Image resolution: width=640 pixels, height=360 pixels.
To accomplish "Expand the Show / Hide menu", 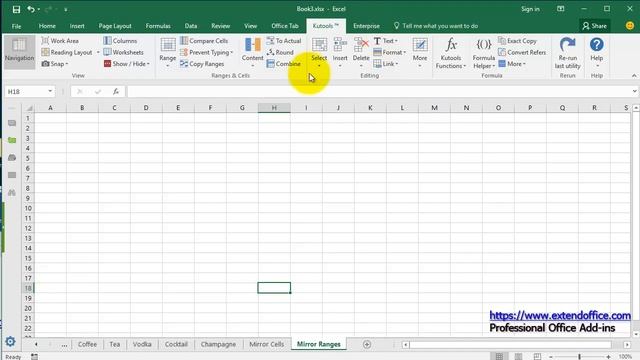I will click(x=127, y=64).
